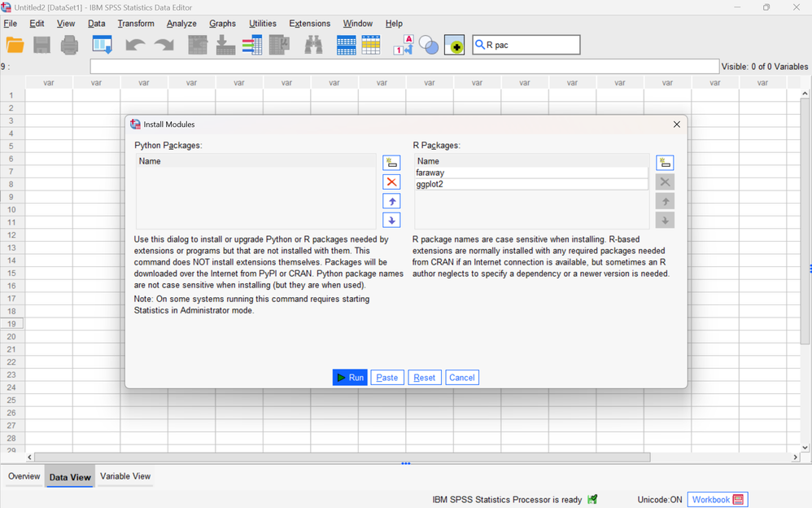Click the Go to case icon
This screenshot has width=812, height=508.
point(197,45)
